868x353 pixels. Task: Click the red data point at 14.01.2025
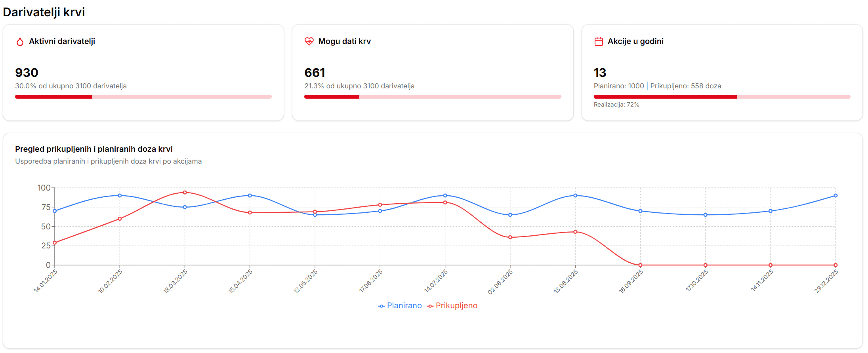(x=55, y=242)
